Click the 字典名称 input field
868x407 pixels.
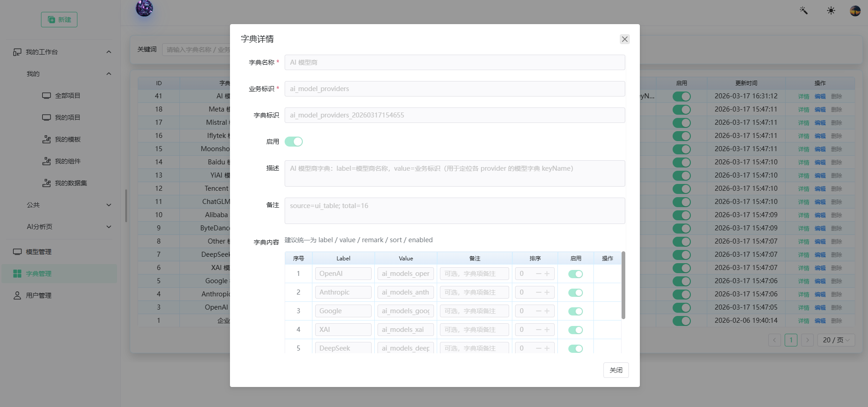click(x=455, y=62)
